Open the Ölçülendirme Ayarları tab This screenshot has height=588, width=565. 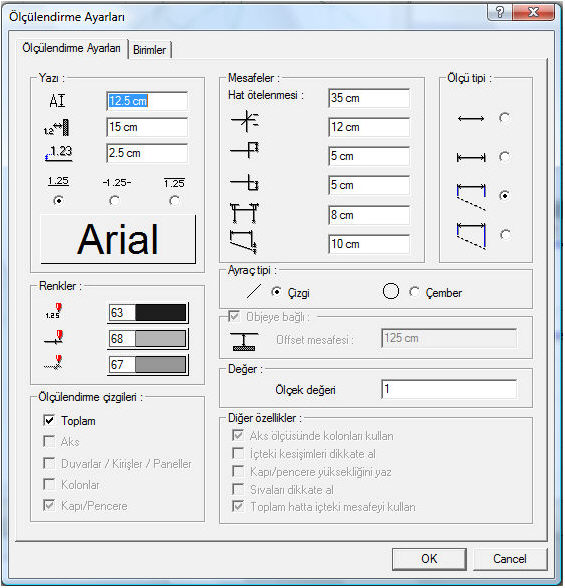[71, 48]
